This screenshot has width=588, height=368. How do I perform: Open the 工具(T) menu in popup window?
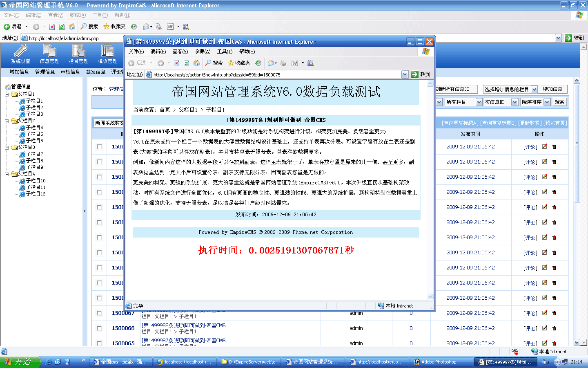click(225, 52)
